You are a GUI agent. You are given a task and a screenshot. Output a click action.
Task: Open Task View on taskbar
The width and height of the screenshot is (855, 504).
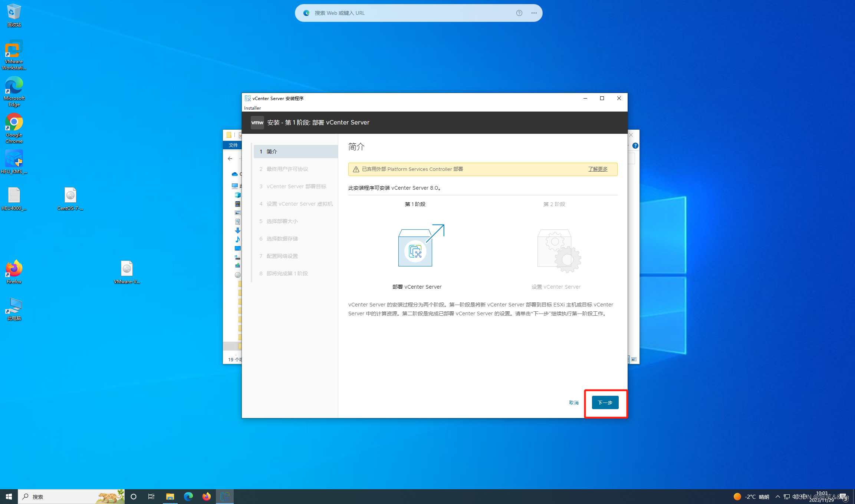(151, 497)
